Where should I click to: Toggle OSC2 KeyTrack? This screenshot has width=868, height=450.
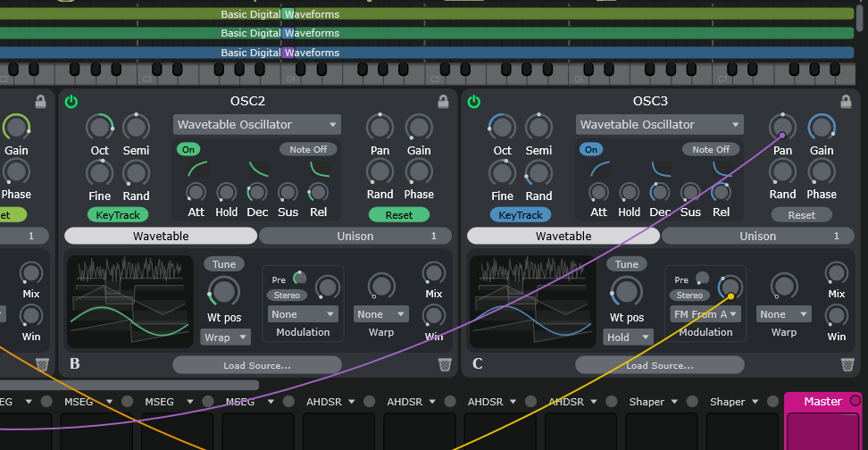point(118,215)
